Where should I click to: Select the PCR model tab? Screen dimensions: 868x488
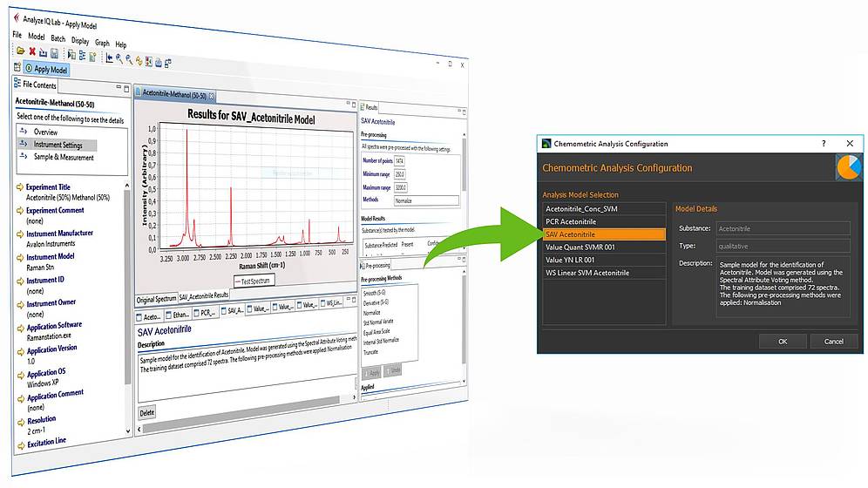[x=206, y=312]
